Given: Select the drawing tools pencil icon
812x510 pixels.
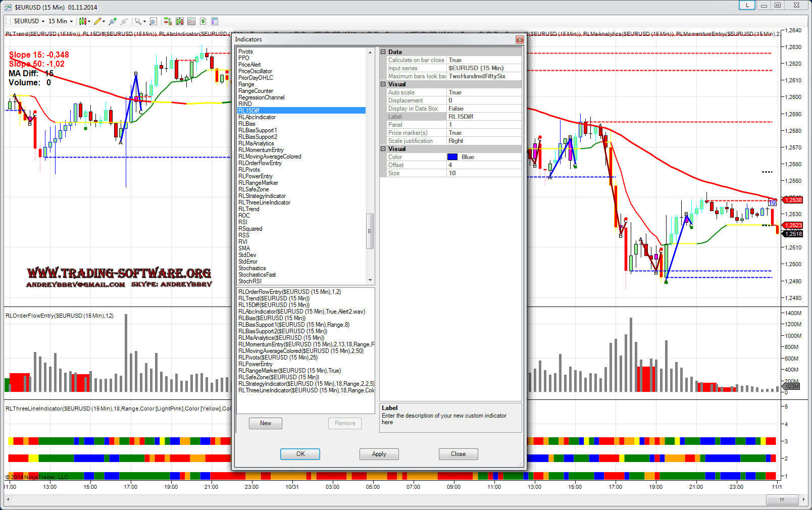Looking at the screenshot, I should 97,21.
